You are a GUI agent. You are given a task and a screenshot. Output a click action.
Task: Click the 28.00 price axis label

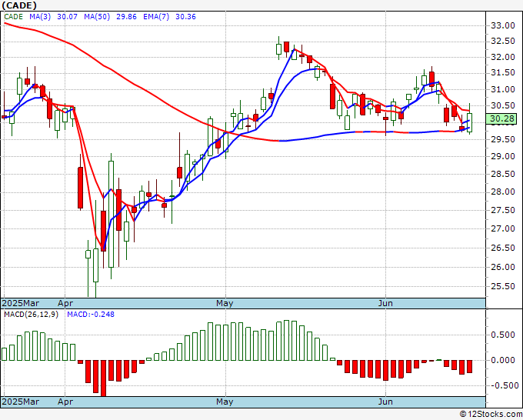pos(503,192)
